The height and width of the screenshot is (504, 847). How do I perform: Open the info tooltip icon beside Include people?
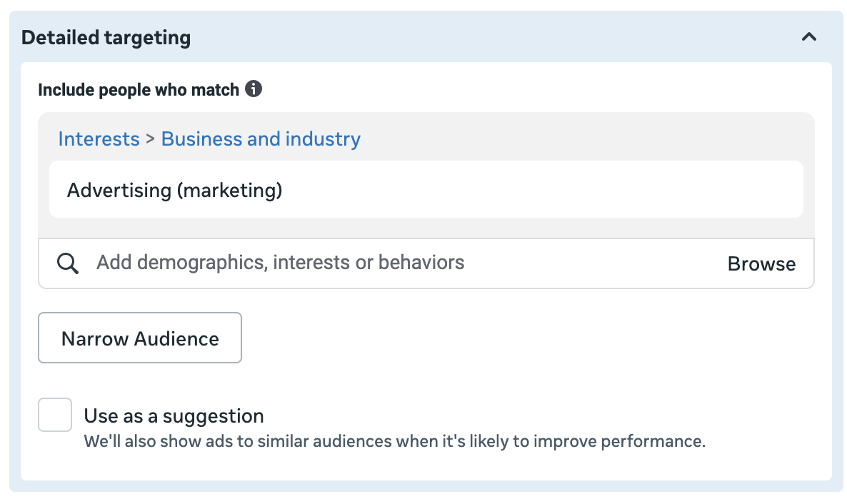coord(254,89)
